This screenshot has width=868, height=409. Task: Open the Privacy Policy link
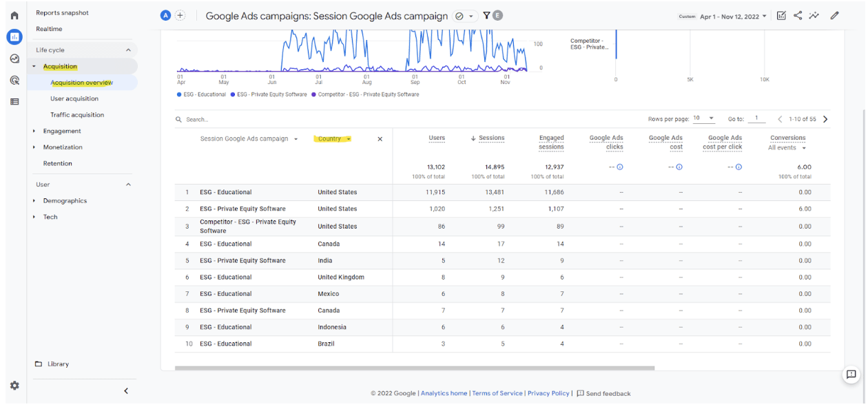click(x=548, y=393)
